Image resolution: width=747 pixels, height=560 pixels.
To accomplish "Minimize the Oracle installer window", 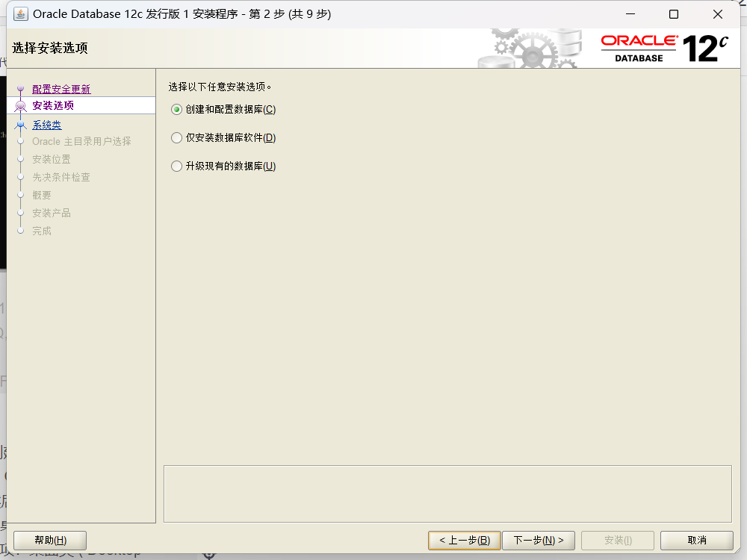I will click(x=630, y=14).
